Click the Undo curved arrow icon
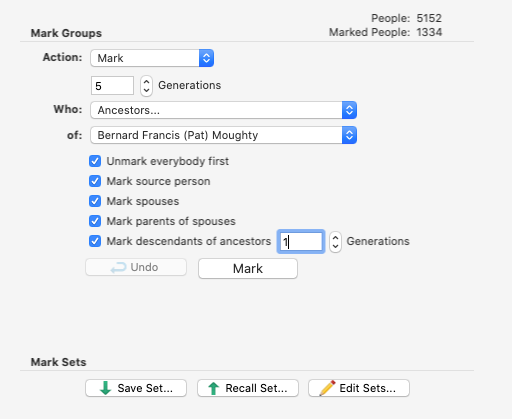Screen dimensions: 512x419 [118, 267]
